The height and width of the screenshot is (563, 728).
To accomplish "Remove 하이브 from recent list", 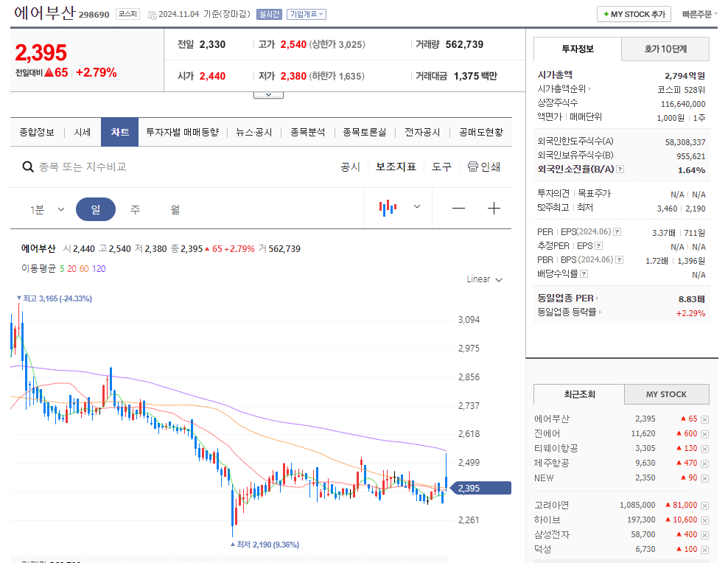I will click(704, 520).
